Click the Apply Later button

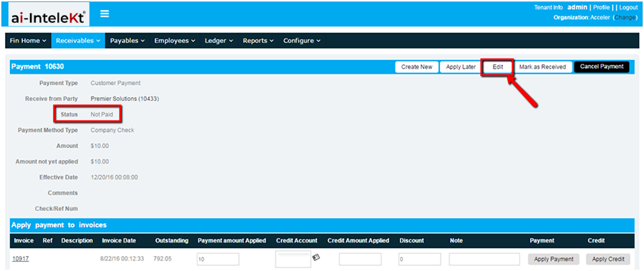pyautogui.click(x=461, y=67)
